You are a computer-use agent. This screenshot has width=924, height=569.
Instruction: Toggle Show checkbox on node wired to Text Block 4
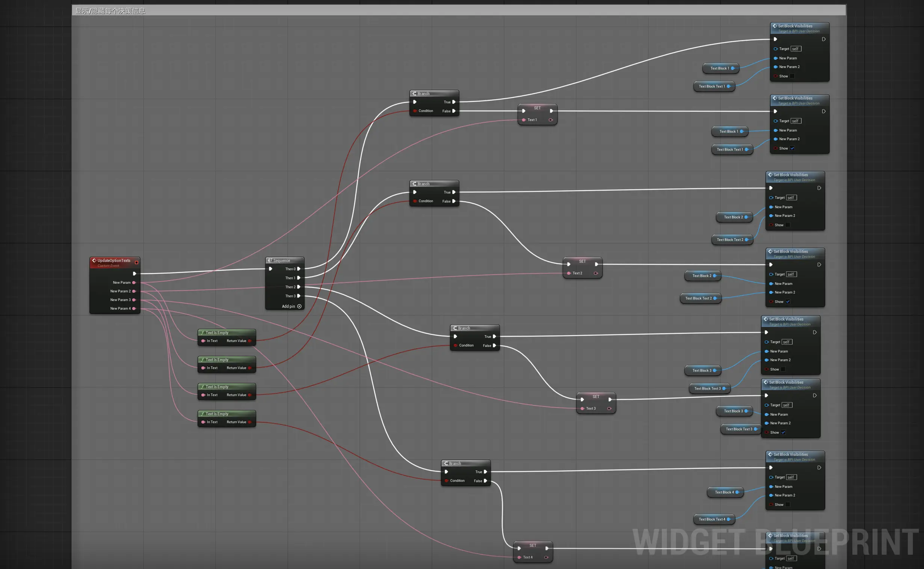[x=788, y=504]
